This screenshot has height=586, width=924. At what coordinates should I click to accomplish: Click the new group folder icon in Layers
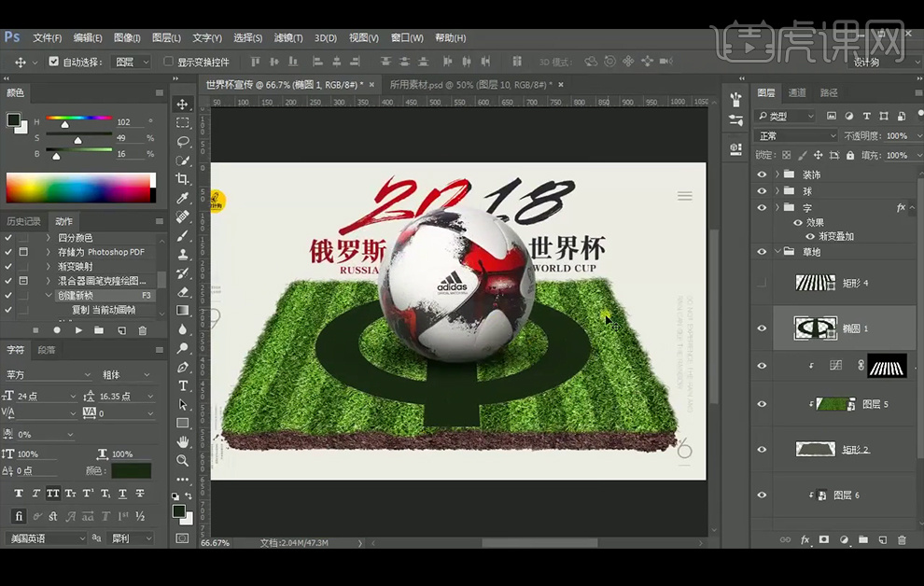862,539
